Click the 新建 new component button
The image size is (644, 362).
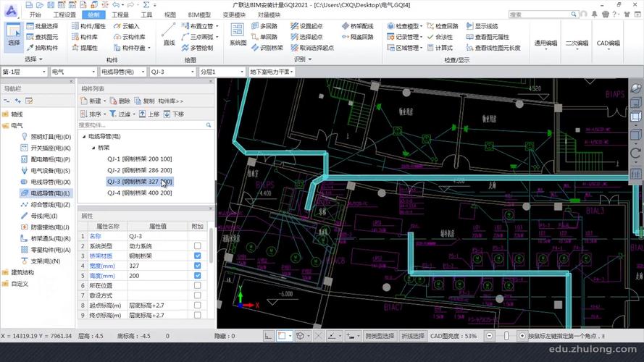(93, 101)
